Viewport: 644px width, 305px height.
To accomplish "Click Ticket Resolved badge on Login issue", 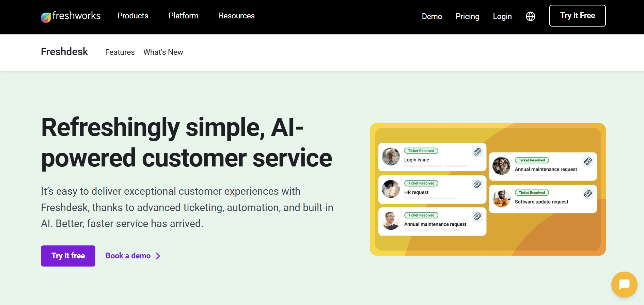I will (x=421, y=151).
